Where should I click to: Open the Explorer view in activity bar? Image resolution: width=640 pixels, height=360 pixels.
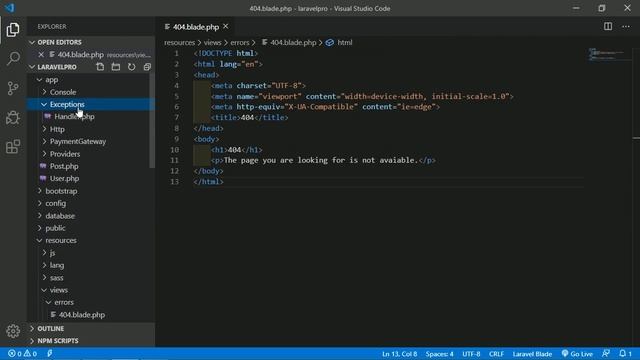(13, 30)
